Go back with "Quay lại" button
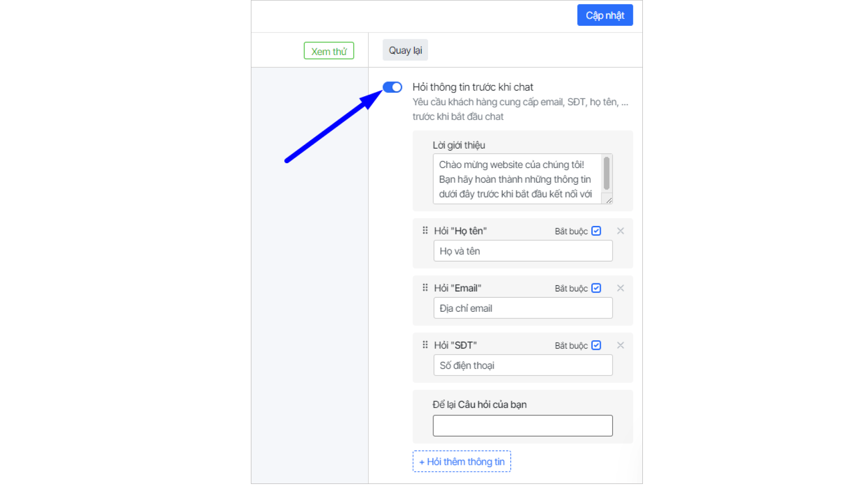This screenshot has height=488, width=868. point(405,50)
